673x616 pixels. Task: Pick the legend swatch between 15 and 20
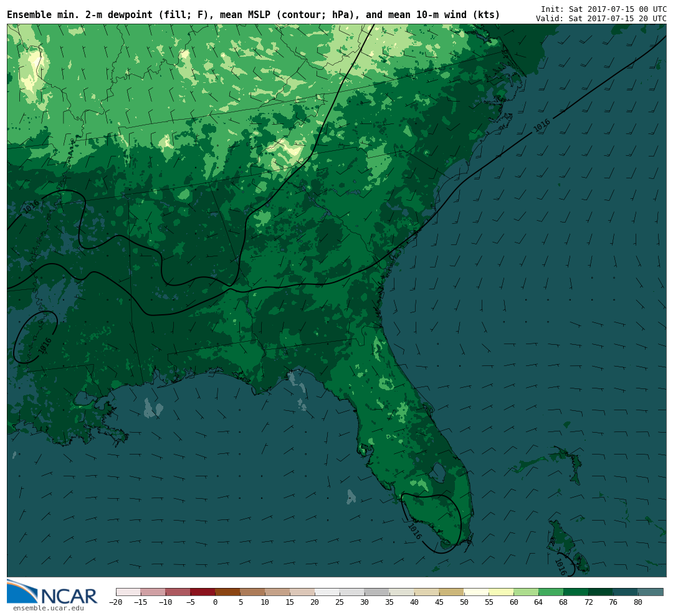[303, 592]
